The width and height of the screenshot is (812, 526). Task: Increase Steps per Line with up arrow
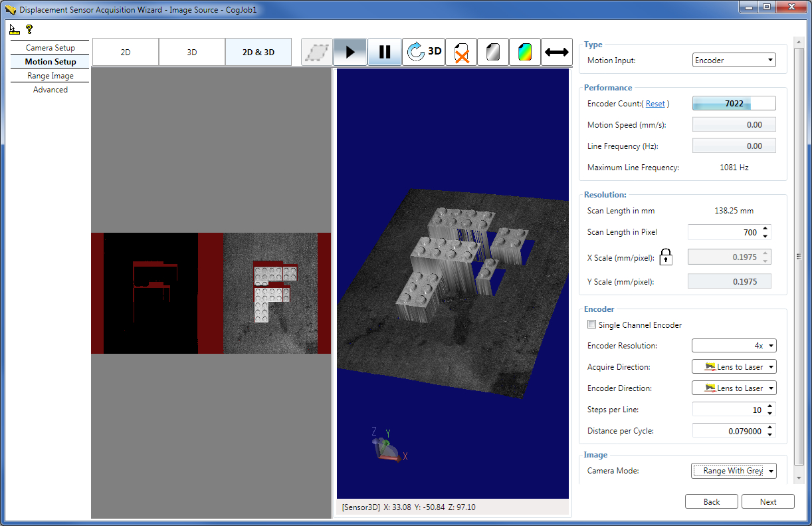tap(769, 406)
